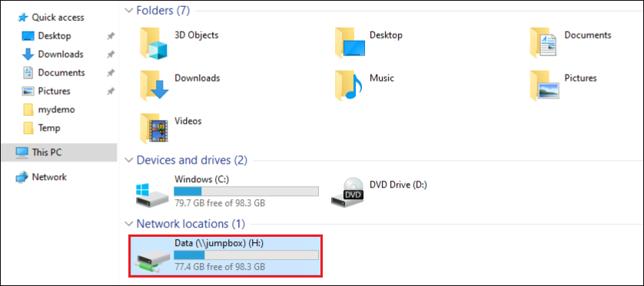Select the Videos folder icon
644x286 pixels.
[154, 128]
